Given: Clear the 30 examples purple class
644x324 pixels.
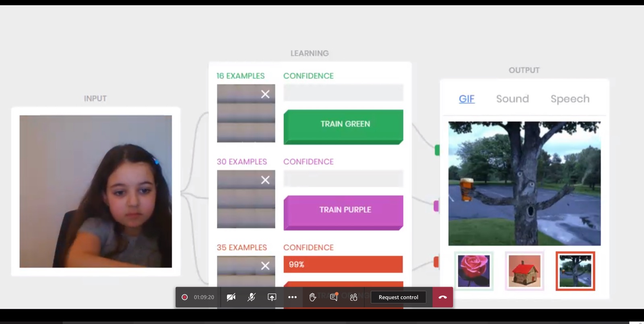Looking at the screenshot, I should pos(265,180).
